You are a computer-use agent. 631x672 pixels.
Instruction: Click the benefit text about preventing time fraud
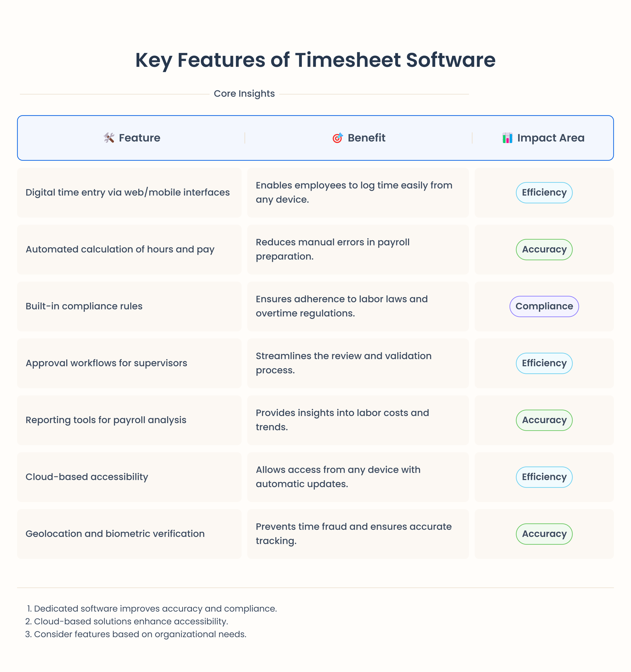(353, 534)
